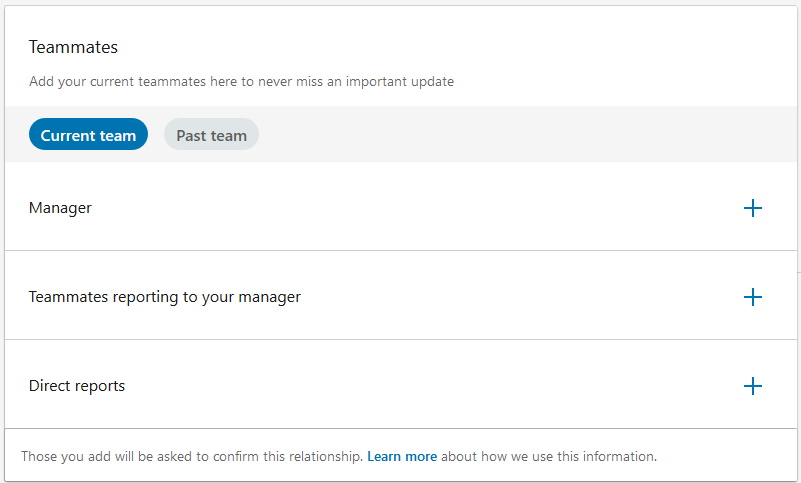Click the Teammates section heading
Screen dimensions: 801x483
coord(74,47)
